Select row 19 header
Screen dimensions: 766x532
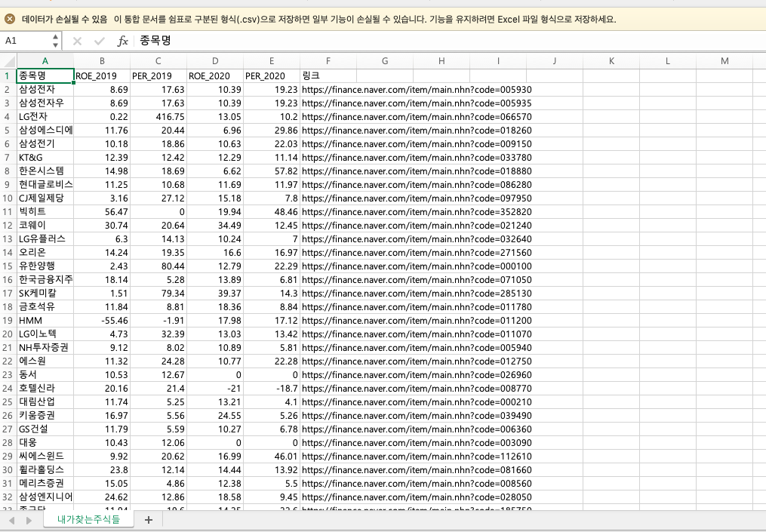(8, 321)
